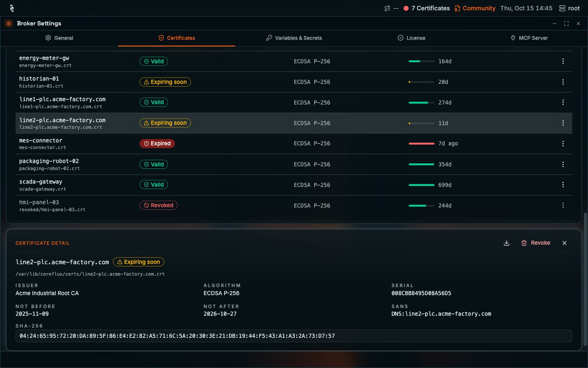Click the serial number 008CBB8495D08A56D5

(x=421, y=293)
